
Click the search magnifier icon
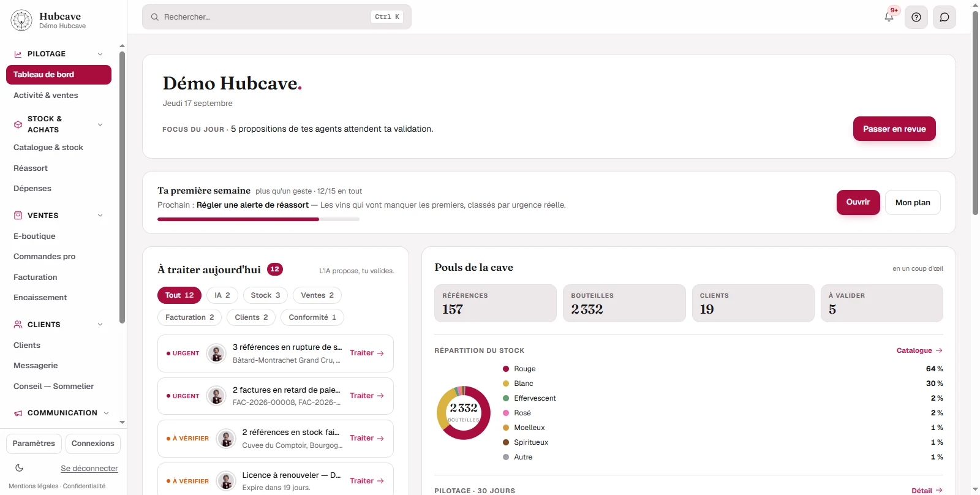[x=155, y=17]
